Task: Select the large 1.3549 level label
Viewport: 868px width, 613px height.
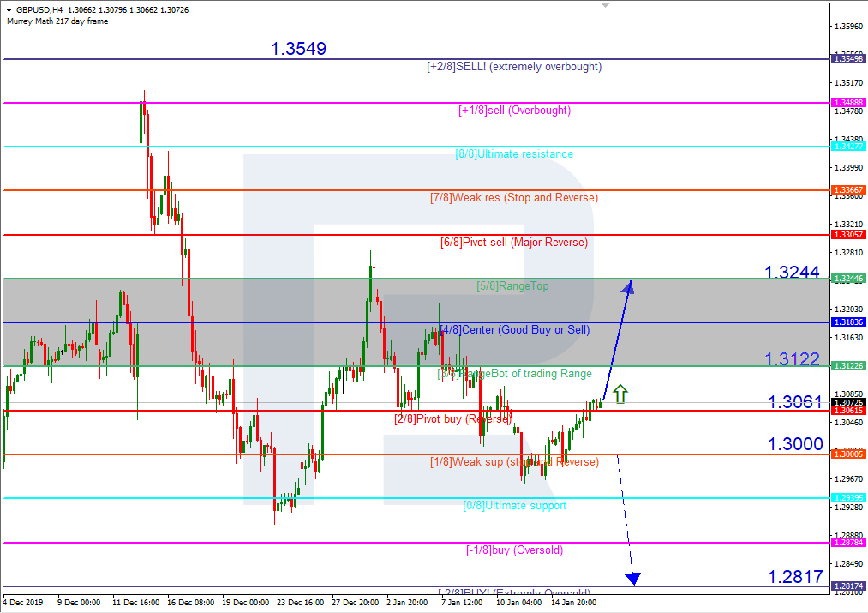Action: coord(298,48)
